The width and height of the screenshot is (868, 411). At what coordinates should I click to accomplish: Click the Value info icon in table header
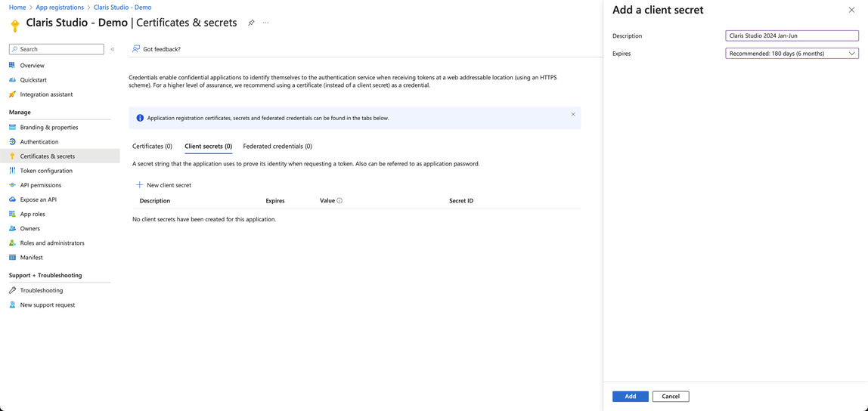(x=339, y=201)
